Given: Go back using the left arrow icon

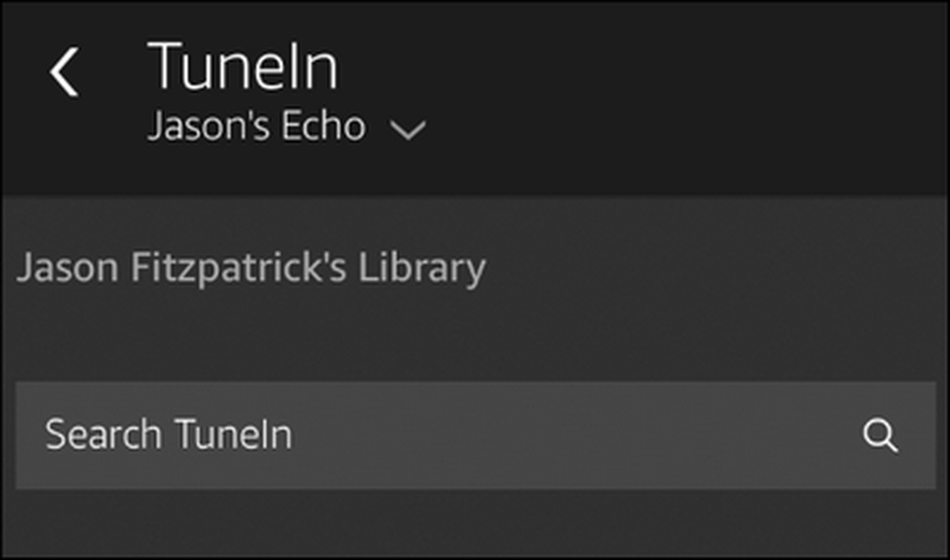Looking at the screenshot, I should tap(65, 71).
